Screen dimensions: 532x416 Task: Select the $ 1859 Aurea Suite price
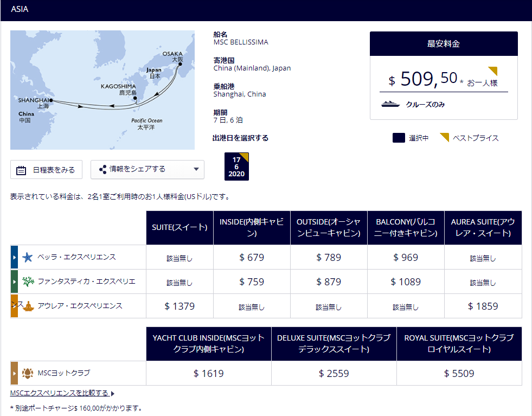pyautogui.click(x=483, y=306)
